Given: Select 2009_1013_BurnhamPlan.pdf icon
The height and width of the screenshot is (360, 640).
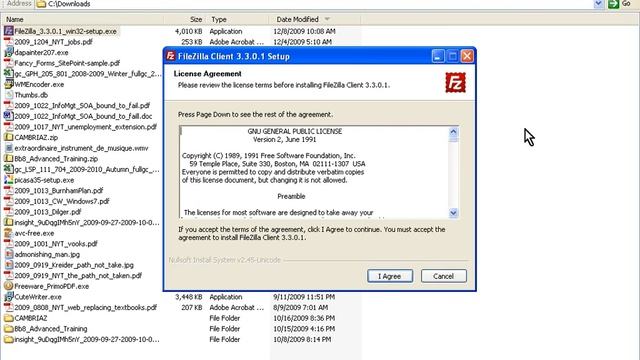Looking at the screenshot, I should pos(8,190).
